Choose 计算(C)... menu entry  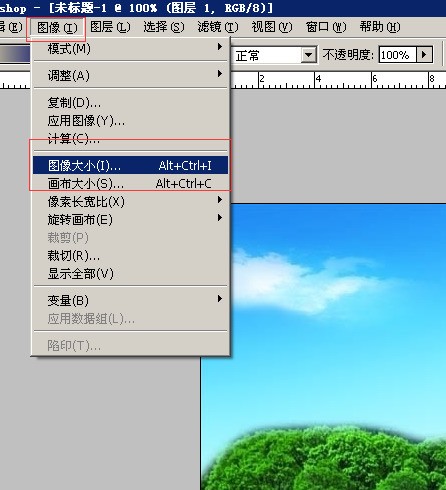tap(130, 139)
